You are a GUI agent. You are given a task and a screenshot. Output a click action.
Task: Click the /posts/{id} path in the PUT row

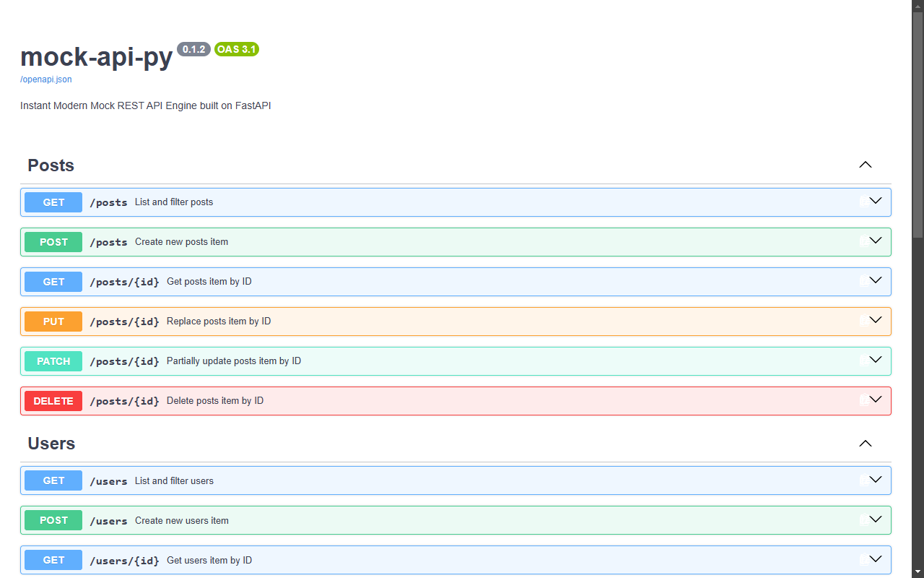(x=124, y=322)
